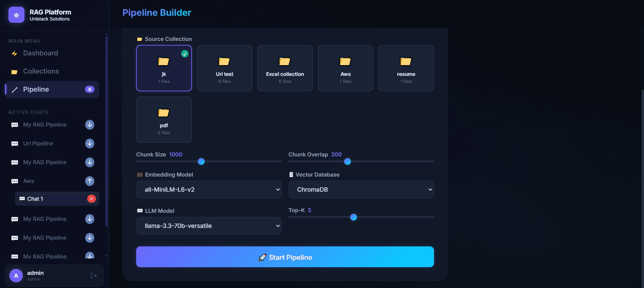The height and width of the screenshot is (288, 644).
Task: Click the Chunk Size value 1000
Action: (x=176, y=154)
